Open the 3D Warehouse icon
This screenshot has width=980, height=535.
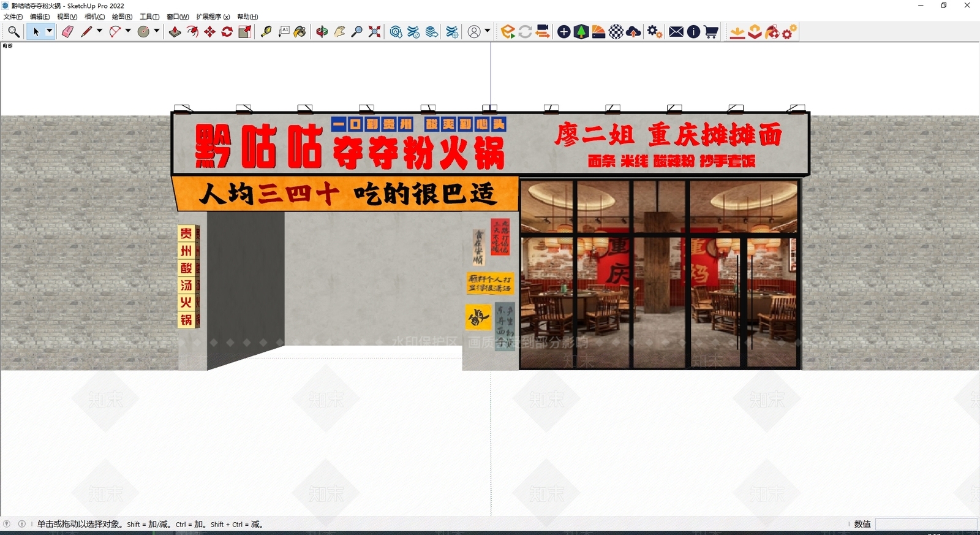[x=396, y=32]
